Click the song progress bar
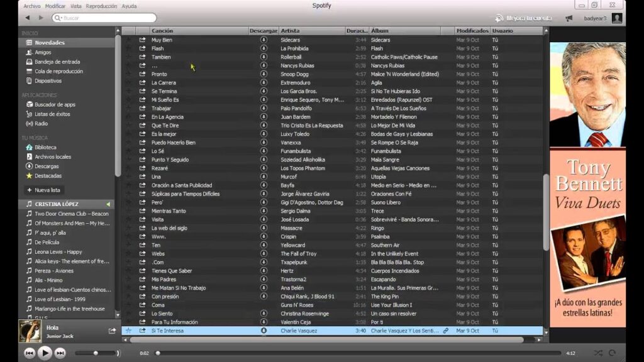The width and height of the screenshot is (644, 362). point(358,353)
